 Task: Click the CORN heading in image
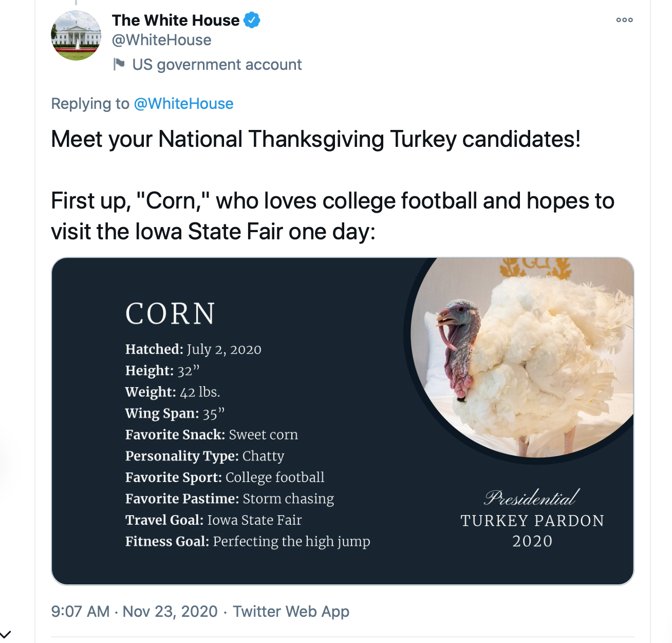pyautogui.click(x=170, y=313)
